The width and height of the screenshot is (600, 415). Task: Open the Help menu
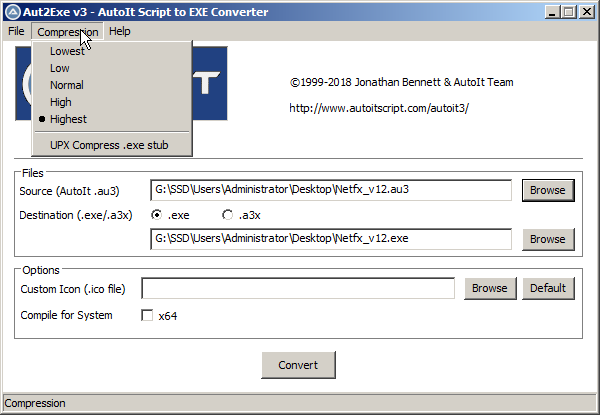[120, 31]
